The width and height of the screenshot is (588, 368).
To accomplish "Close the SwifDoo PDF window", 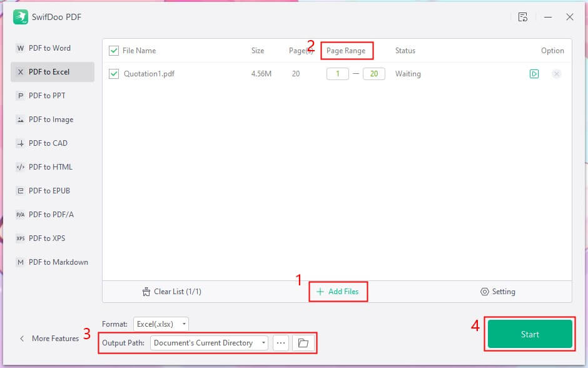I will 570,17.
